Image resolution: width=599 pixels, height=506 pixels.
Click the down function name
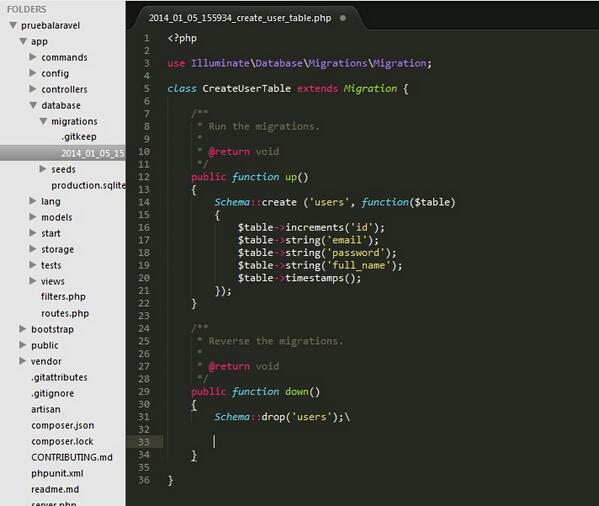click(296, 392)
